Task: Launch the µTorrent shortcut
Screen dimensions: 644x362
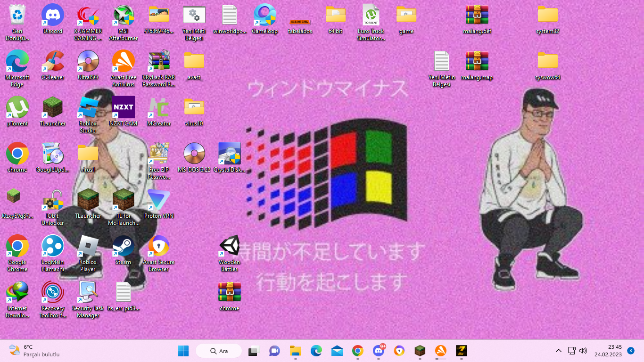Action: [17, 111]
